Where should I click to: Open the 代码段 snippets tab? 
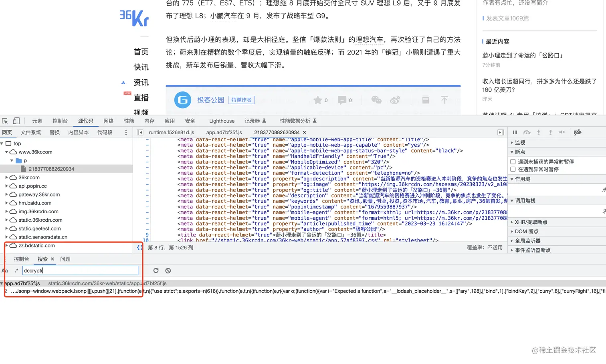pyautogui.click(x=105, y=132)
